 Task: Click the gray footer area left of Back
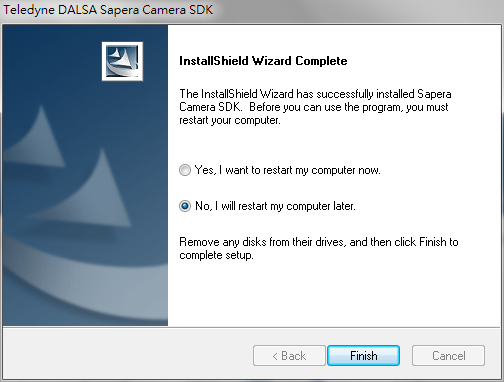click(x=127, y=355)
